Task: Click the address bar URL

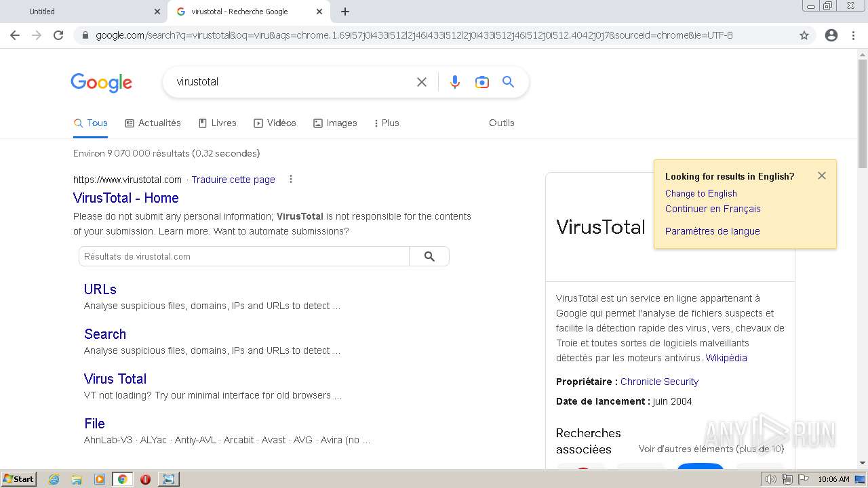Action: point(414,35)
